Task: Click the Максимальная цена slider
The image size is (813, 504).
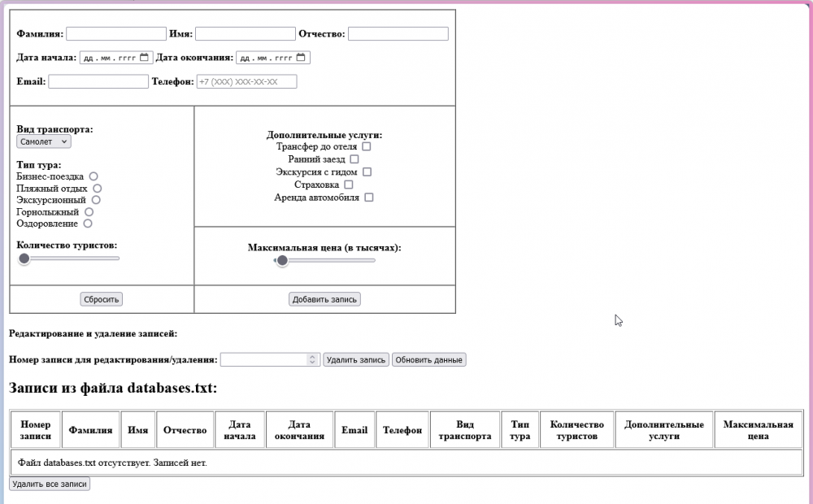Action: click(x=324, y=261)
